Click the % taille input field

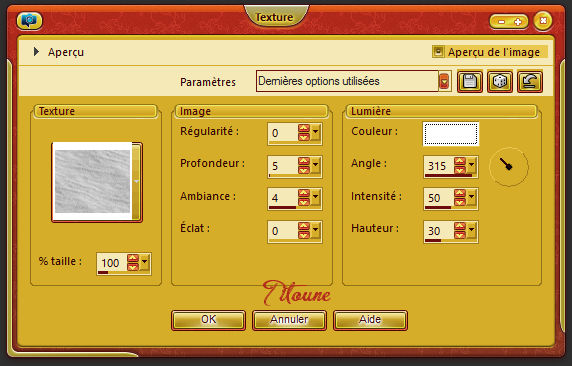pos(112,262)
